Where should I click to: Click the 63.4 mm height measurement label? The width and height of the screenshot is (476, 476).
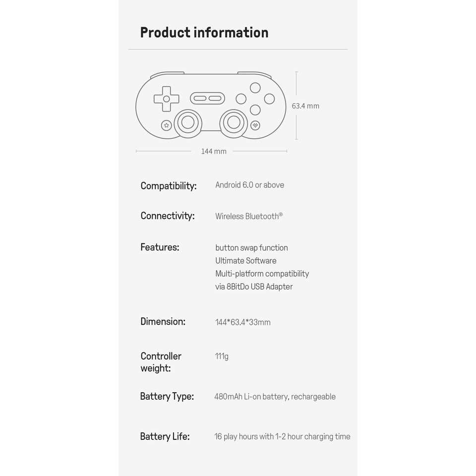[305, 106]
